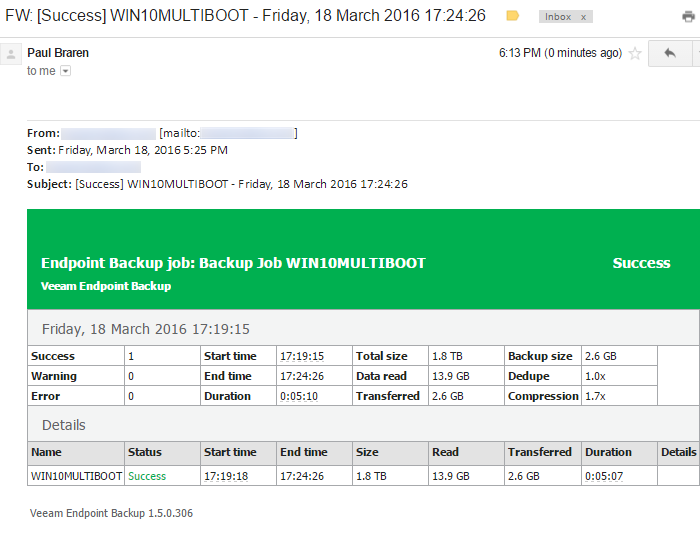The image size is (700, 533).
Task: Click the date heading Friday, 18 March 2016 17:19:15
Action: pyautogui.click(x=146, y=329)
